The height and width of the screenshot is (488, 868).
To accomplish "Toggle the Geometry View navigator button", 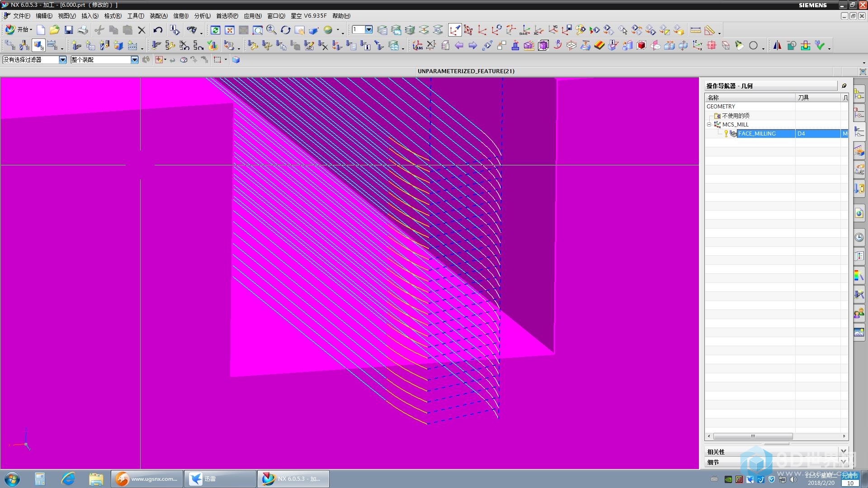I will click(x=38, y=45).
